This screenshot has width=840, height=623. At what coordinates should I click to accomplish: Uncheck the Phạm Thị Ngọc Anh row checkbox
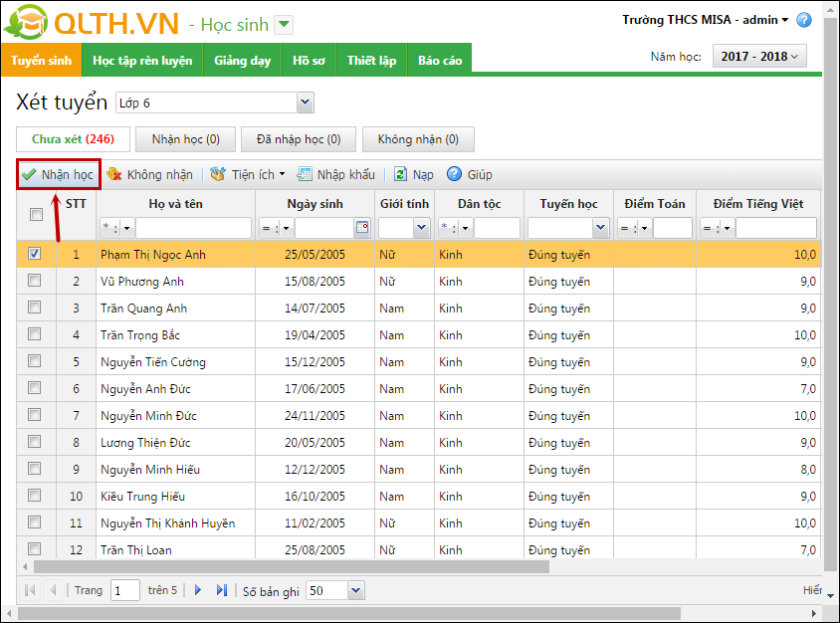point(34,254)
